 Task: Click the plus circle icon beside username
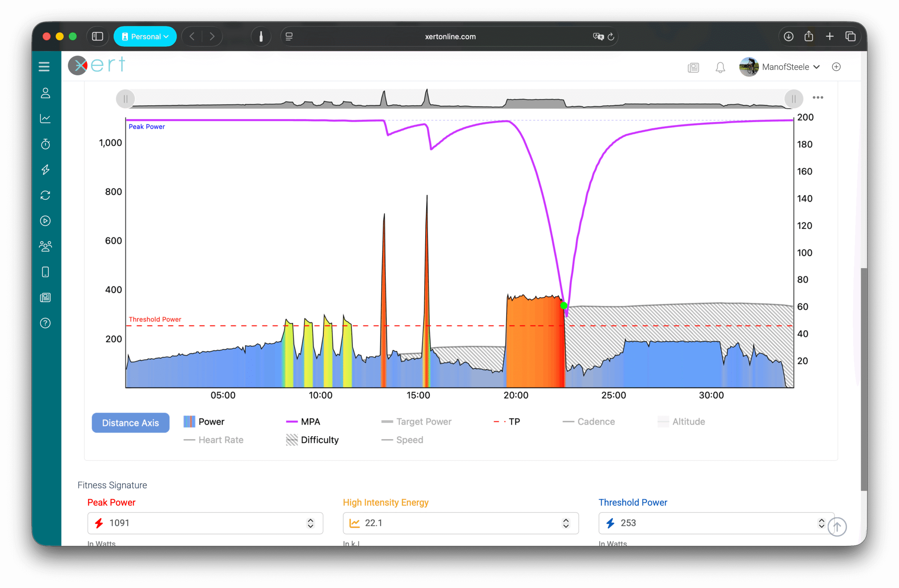836,67
